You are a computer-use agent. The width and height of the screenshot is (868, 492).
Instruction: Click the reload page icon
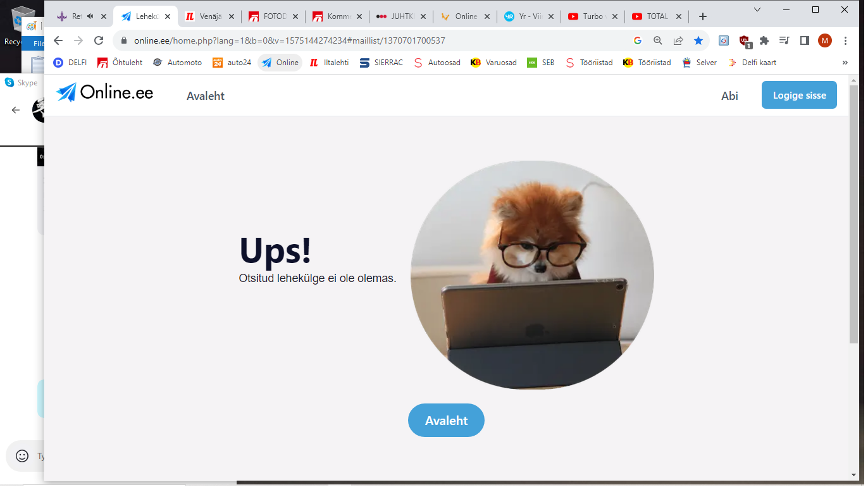(99, 40)
